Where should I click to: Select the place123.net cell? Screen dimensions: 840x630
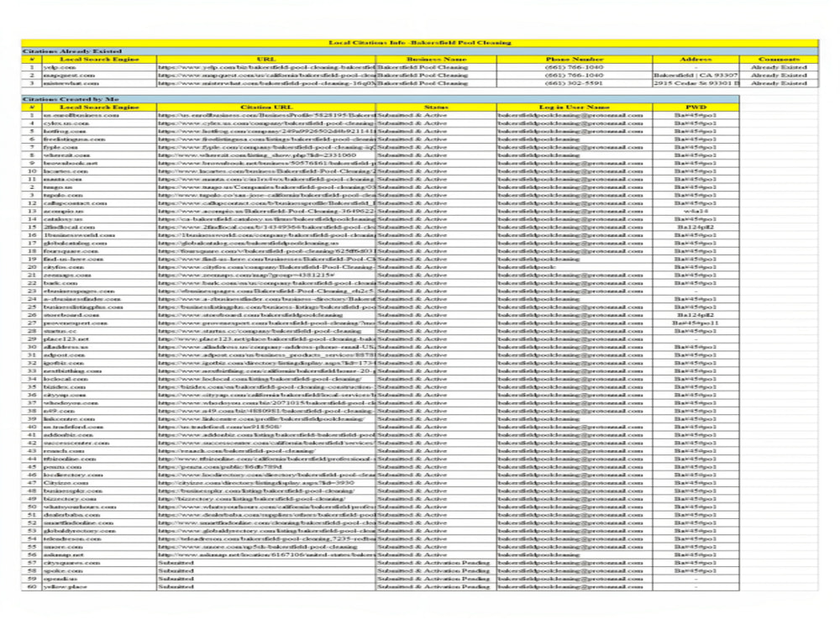coord(100,339)
